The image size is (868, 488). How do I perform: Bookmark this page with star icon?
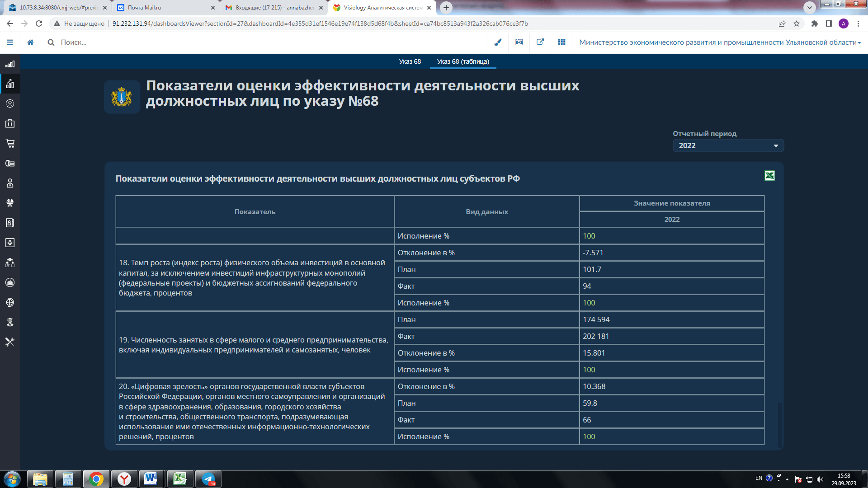pyautogui.click(x=797, y=23)
